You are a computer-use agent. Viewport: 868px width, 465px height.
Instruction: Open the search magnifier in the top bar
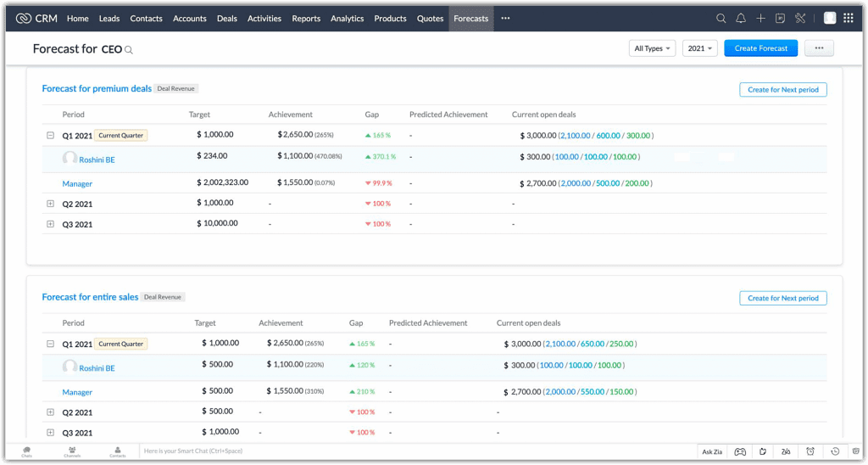pos(721,19)
